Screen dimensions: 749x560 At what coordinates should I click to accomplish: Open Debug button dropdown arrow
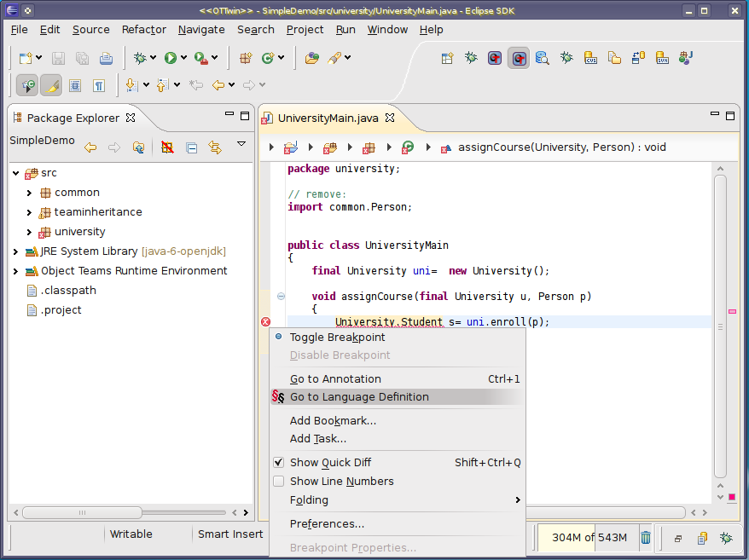153,58
